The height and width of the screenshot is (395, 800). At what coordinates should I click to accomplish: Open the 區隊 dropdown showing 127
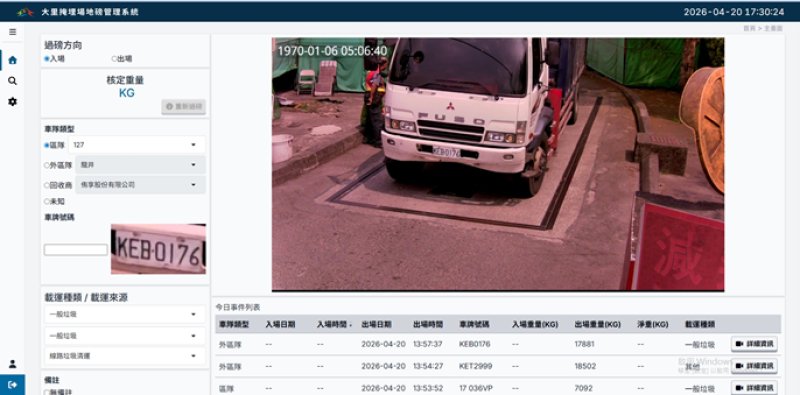pyautogui.click(x=137, y=145)
